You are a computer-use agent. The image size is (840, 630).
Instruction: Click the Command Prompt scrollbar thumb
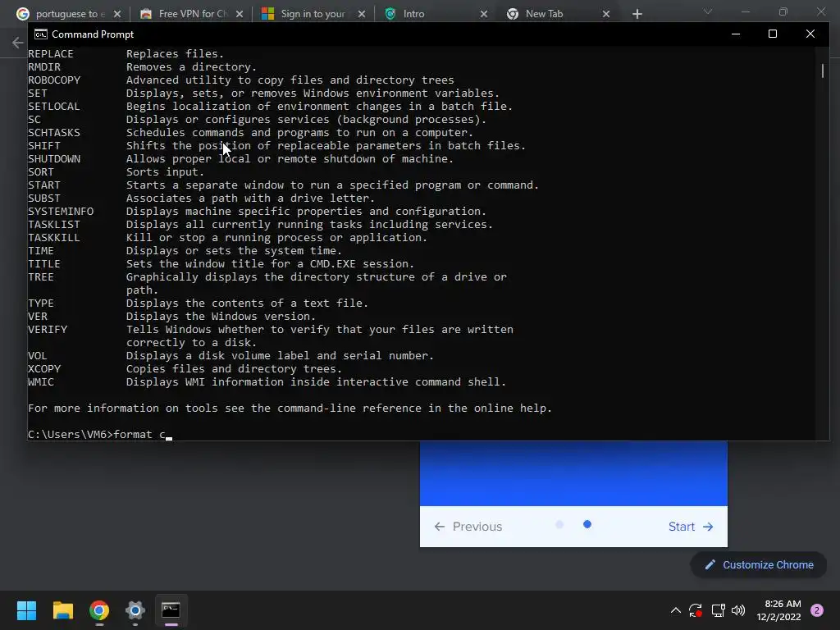tap(822, 71)
